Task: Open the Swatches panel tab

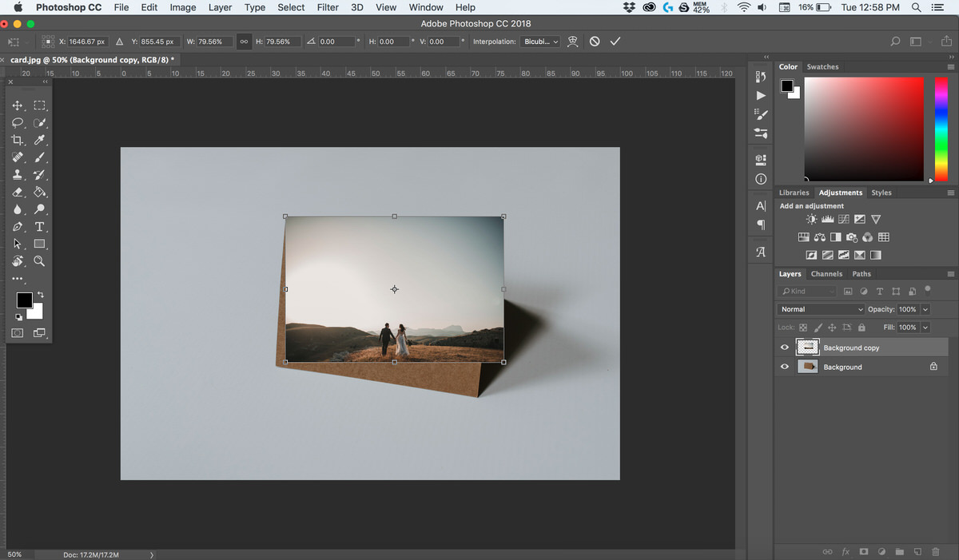Action: (822, 67)
